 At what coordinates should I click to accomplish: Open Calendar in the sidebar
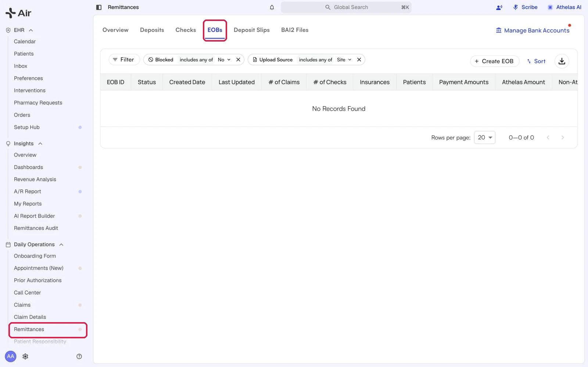point(25,42)
